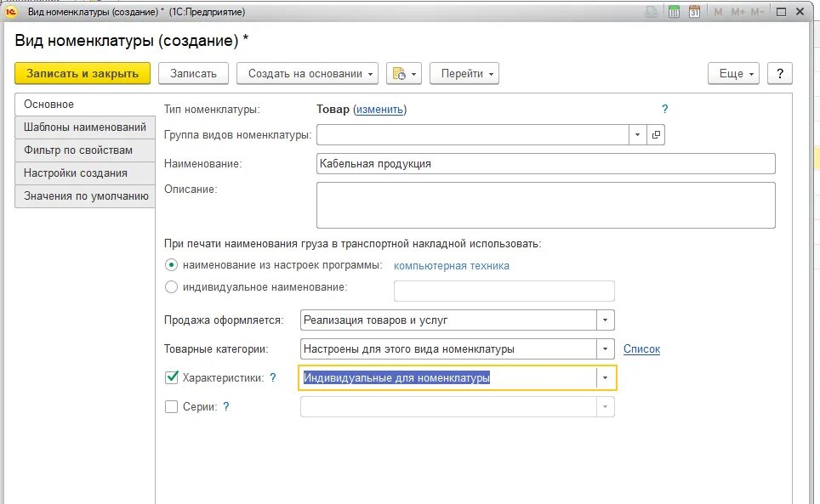Expand Товарные категории dropdown arrow
The width and height of the screenshot is (820, 504).
tap(605, 348)
